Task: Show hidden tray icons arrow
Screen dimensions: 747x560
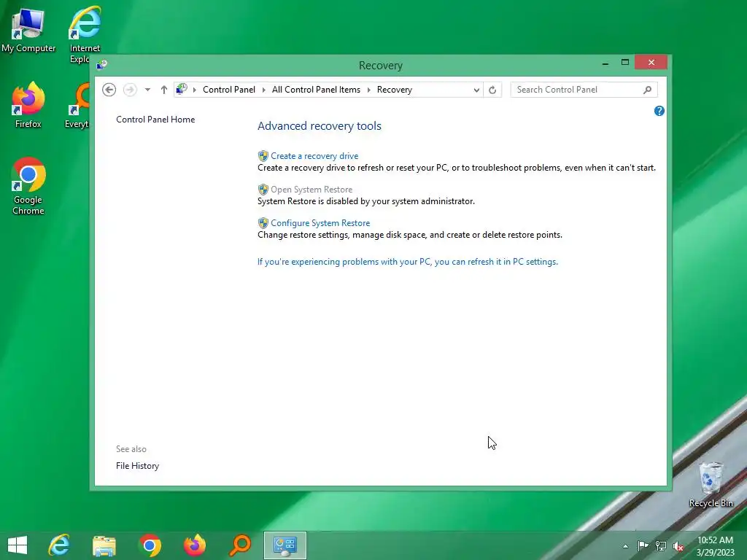Action: tap(625, 546)
